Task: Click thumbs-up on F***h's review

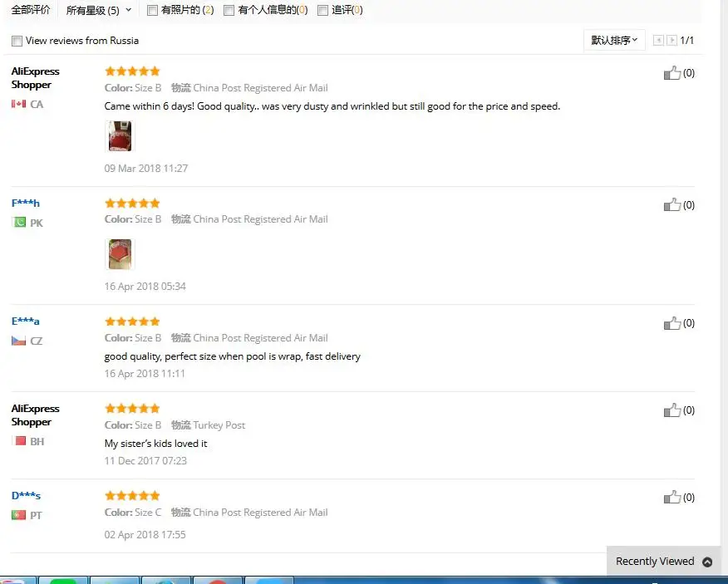Action: pos(671,204)
